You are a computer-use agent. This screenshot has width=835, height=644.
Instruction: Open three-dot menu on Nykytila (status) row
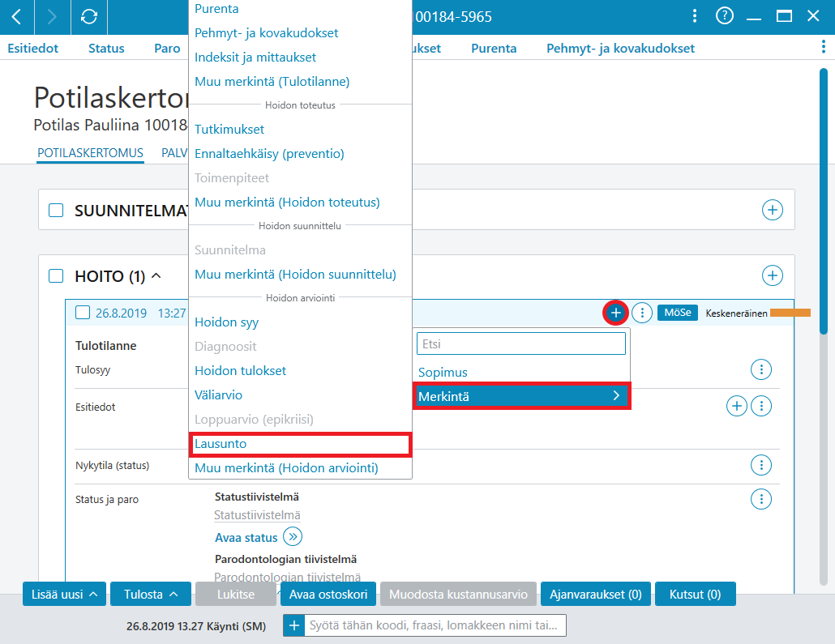point(761,465)
